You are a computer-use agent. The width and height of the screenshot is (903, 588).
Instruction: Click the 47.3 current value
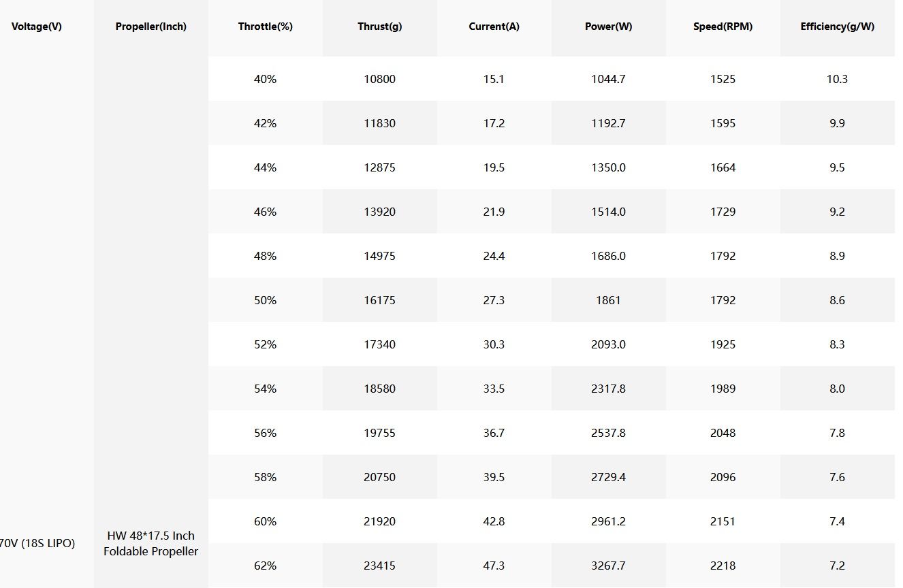[x=494, y=566]
